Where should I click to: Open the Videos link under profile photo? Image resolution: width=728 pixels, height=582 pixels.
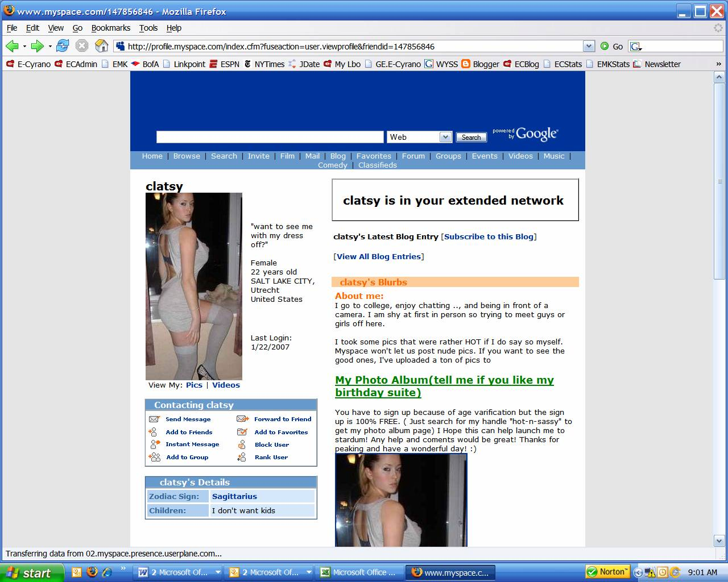(x=226, y=385)
